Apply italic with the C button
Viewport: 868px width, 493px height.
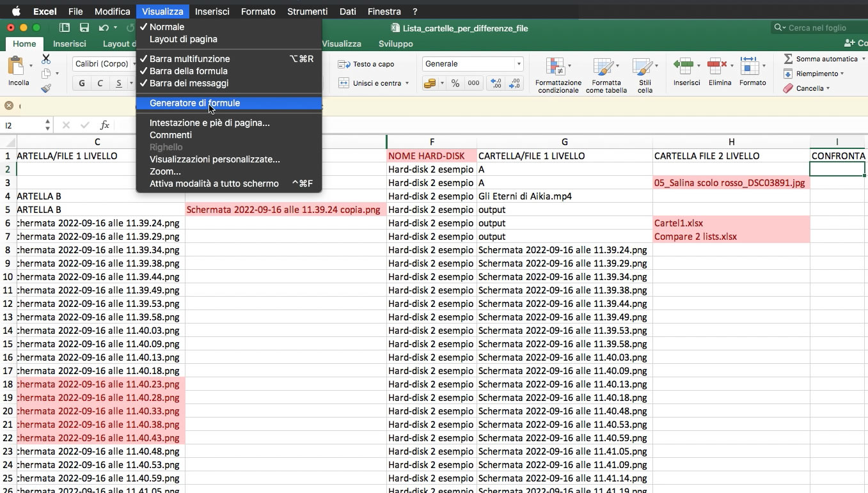click(100, 83)
